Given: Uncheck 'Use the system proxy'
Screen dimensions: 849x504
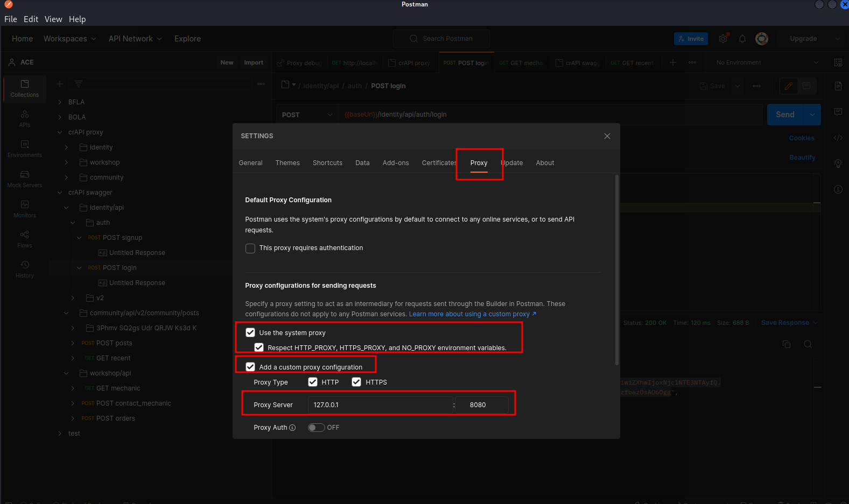Looking at the screenshot, I should pyautogui.click(x=250, y=332).
